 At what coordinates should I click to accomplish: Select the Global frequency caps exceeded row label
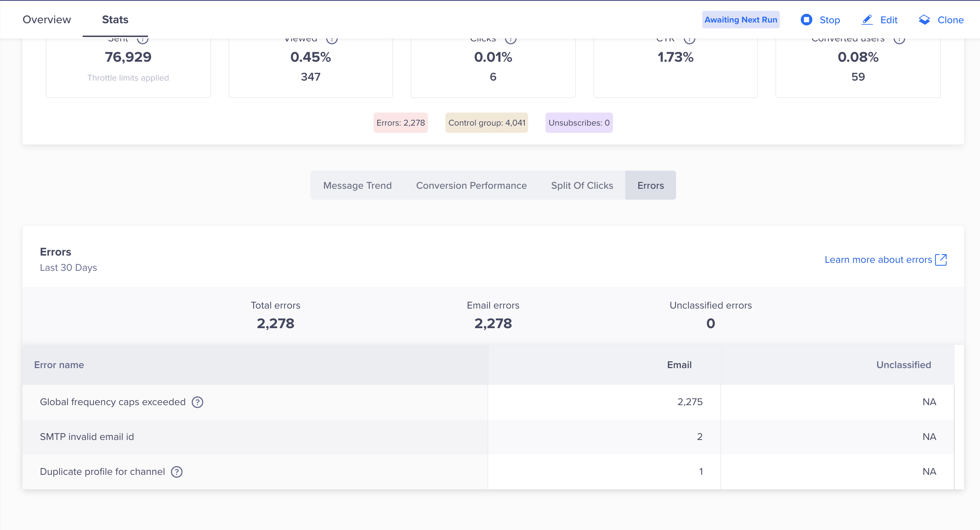pos(112,402)
